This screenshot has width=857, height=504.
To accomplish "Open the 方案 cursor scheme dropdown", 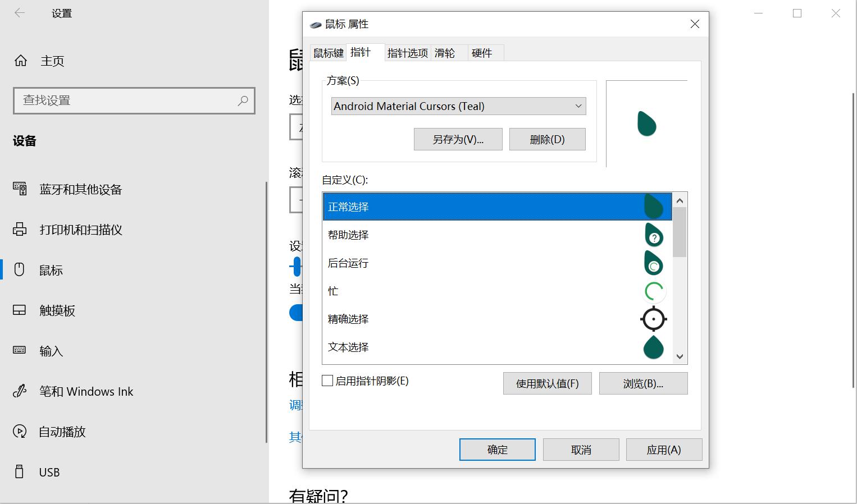I will click(458, 106).
